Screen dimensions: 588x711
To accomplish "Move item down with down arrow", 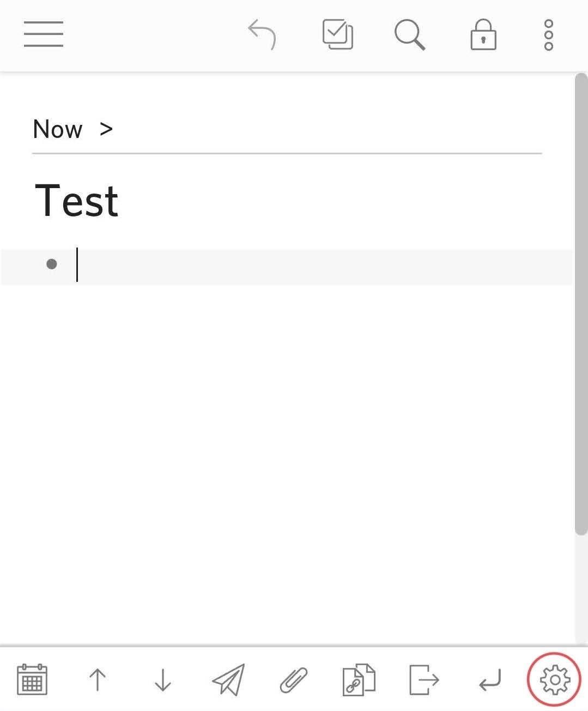I will point(163,680).
